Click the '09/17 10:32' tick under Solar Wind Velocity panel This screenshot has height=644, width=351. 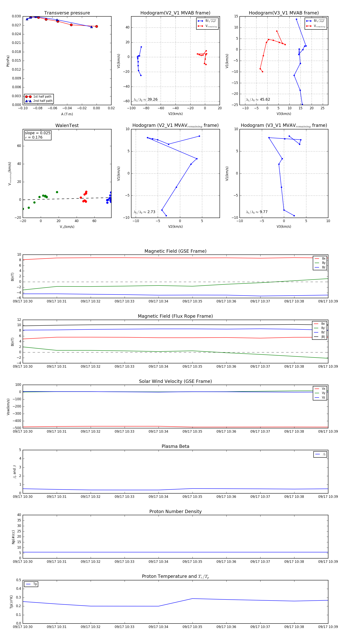[x=90, y=431]
